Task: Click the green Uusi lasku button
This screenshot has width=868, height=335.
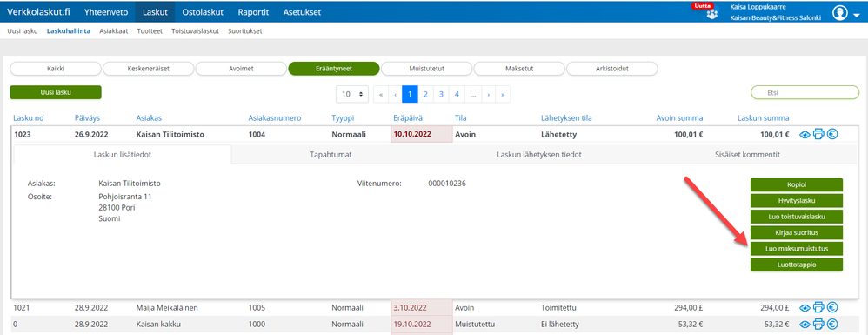Action: coord(56,92)
